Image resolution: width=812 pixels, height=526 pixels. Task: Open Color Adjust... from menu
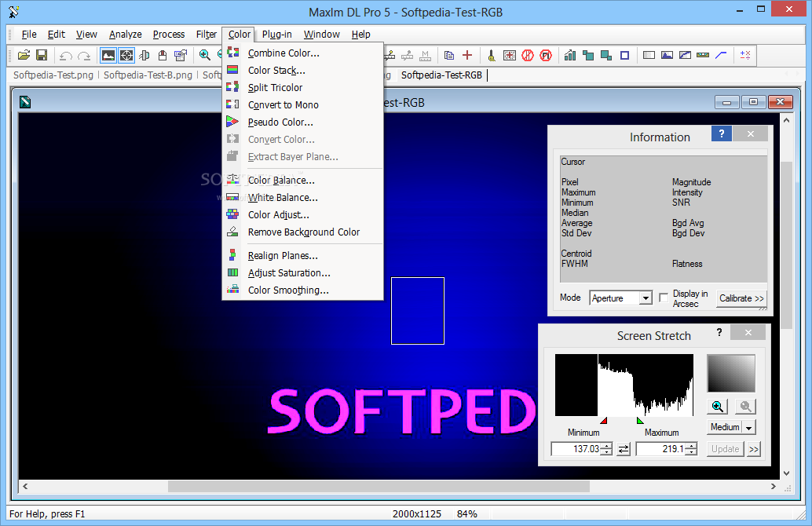tap(303, 215)
